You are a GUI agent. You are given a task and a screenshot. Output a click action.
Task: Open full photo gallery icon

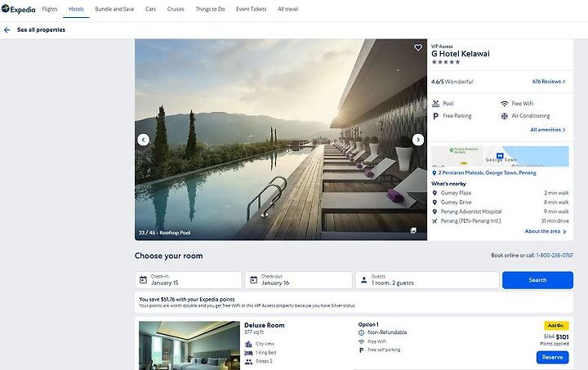(x=413, y=230)
